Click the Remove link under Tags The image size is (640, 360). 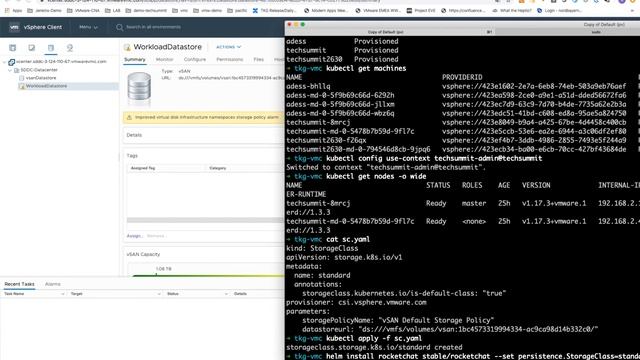coord(155,236)
